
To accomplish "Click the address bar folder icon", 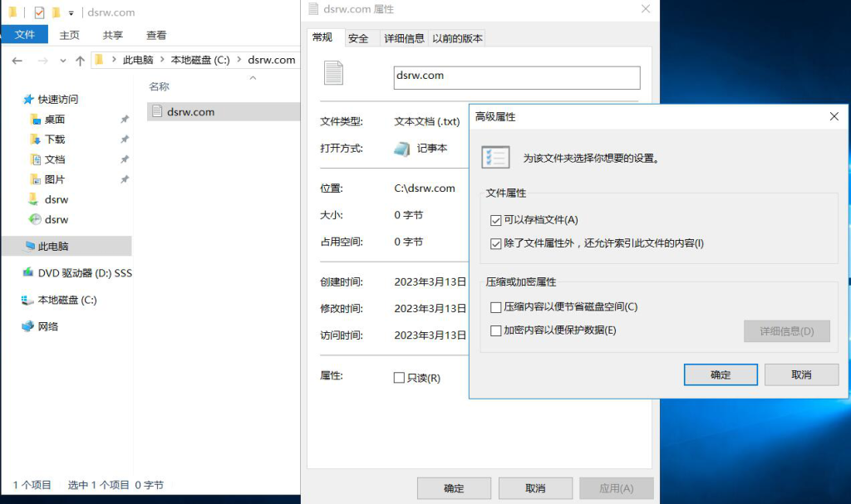I will coord(99,60).
